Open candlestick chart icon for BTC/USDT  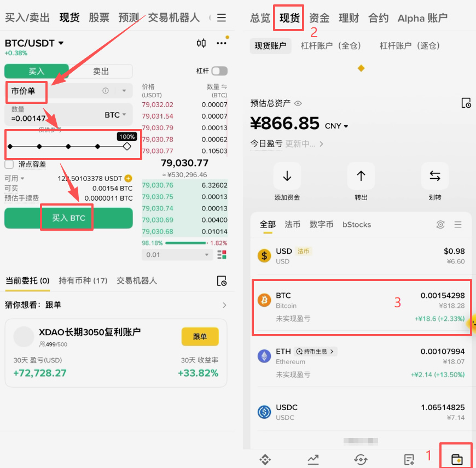point(201,43)
